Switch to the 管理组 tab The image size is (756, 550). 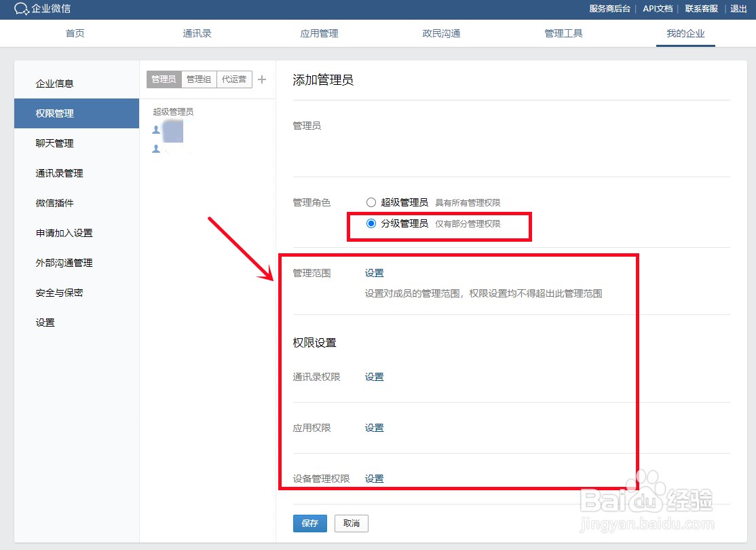[x=199, y=79]
